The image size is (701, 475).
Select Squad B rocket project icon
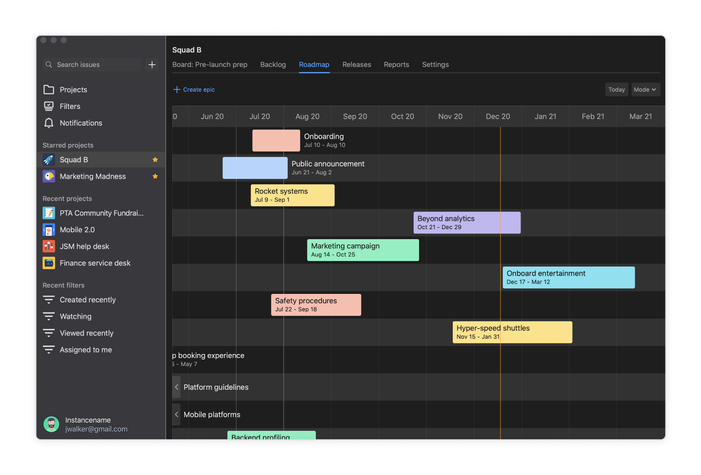pyautogui.click(x=49, y=160)
